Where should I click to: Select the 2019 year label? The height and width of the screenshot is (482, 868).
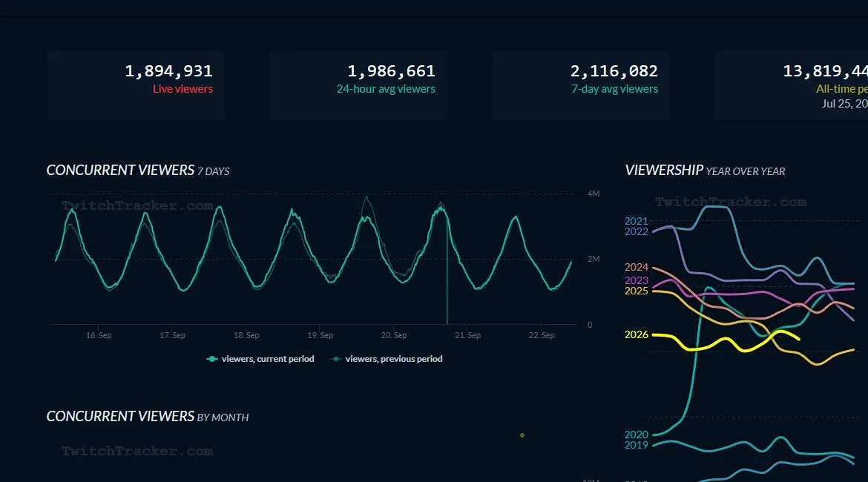pyautogui.click(x=636, y=446)
